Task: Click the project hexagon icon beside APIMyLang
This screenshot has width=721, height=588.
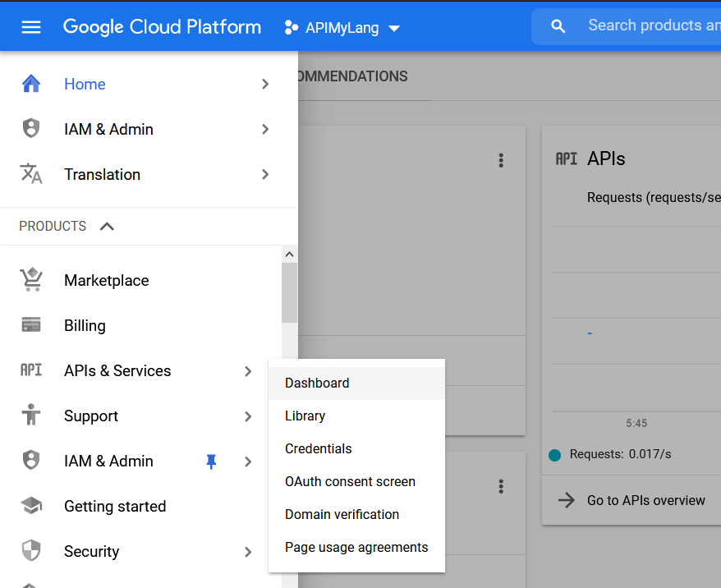Action: click(291, 28)
